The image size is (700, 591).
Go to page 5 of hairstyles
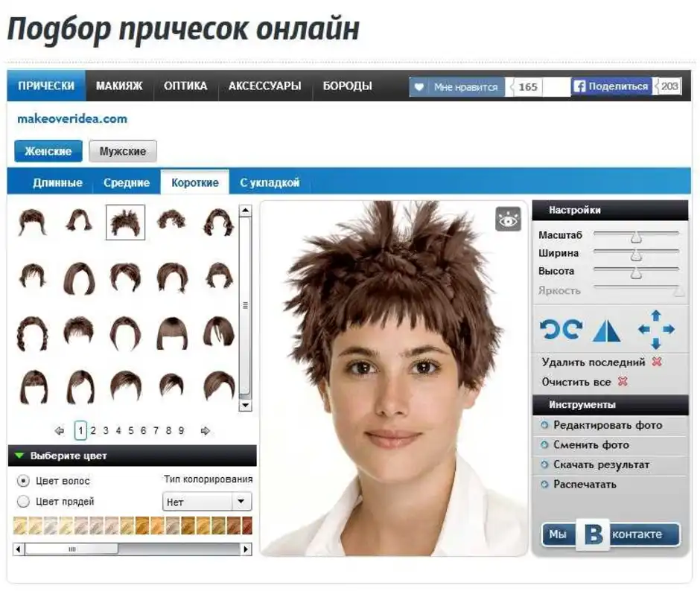tap(131, 431)
